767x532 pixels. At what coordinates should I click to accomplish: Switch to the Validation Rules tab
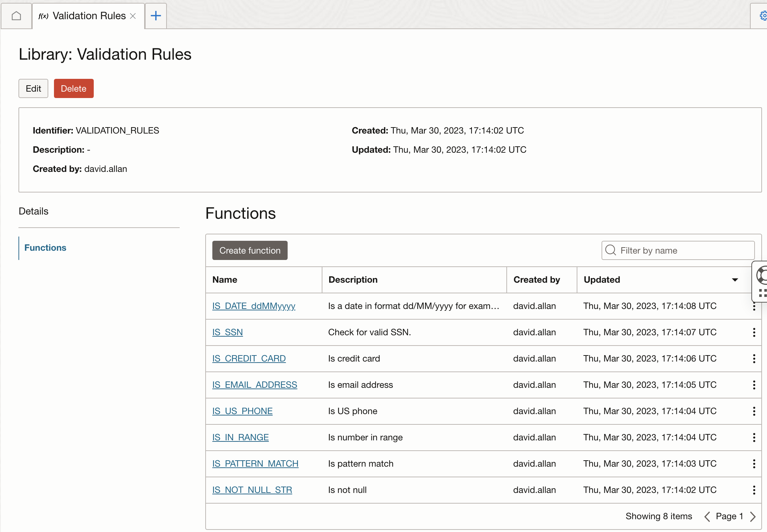coord(89,16)
